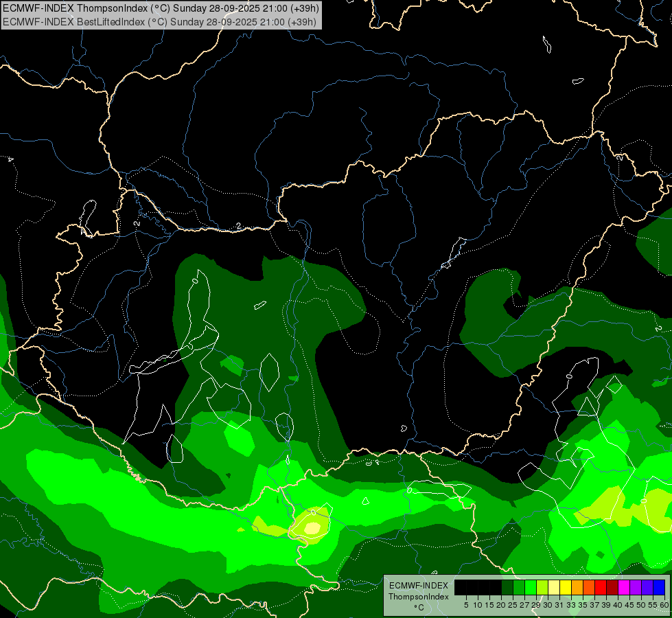The height and width of the screenshot is (618, 672).
Task: Click the legend tick label 40
Action: point(618,605)
